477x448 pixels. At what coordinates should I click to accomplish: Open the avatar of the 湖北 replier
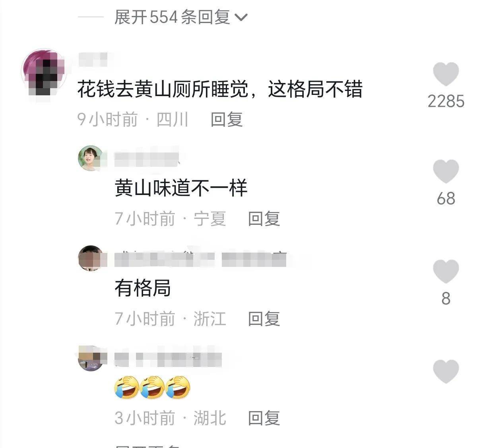click(x=91, y=358)
